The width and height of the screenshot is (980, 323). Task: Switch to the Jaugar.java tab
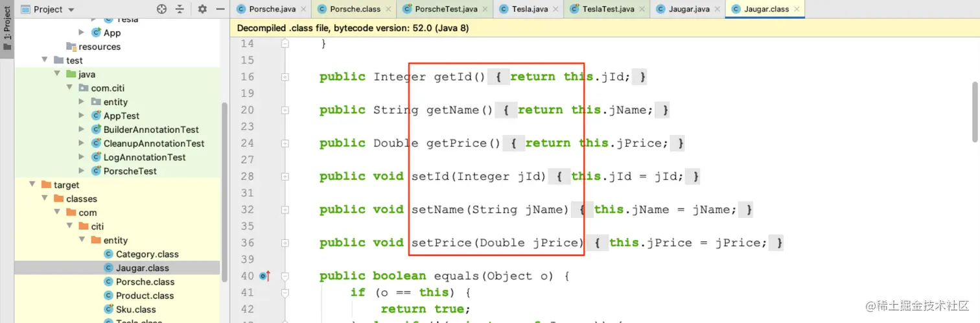click(689, 9)
